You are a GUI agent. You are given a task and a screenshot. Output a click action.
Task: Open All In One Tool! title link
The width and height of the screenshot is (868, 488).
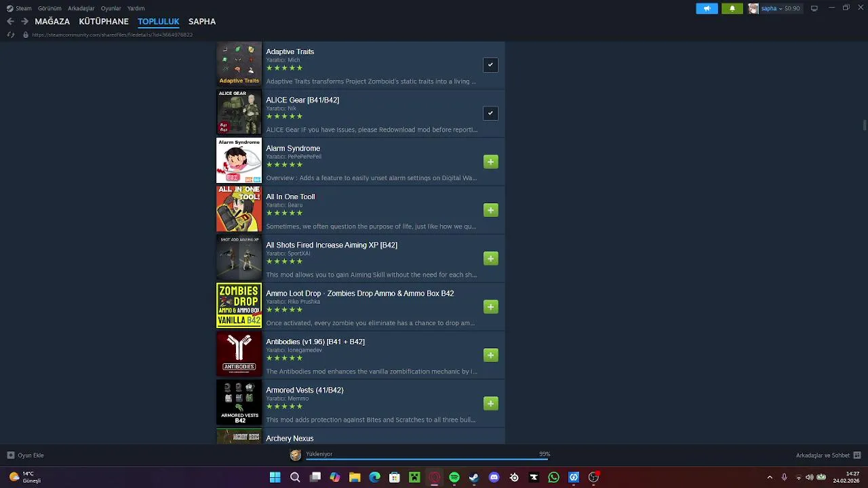click(x=290, y=197)
